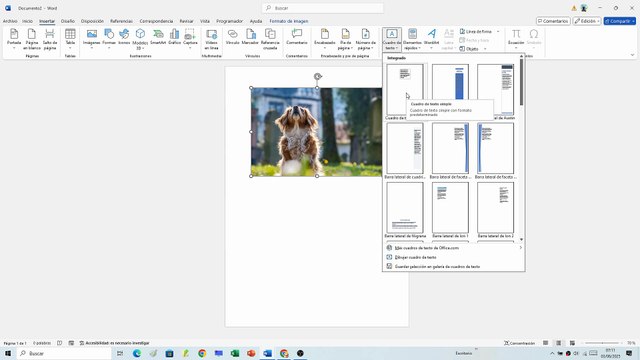
Task: Open the Formas shapes gallery
Action: (x=109, y=39)
